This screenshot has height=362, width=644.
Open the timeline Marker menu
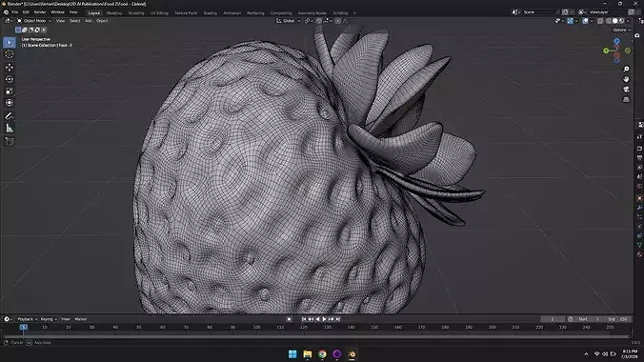80,319
